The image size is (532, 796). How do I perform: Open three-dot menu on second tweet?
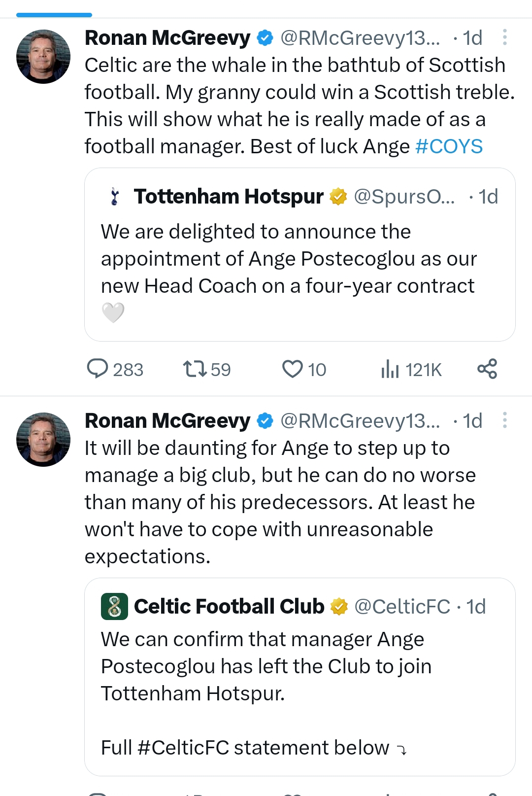pyautogui.click(x=505, y=420)
